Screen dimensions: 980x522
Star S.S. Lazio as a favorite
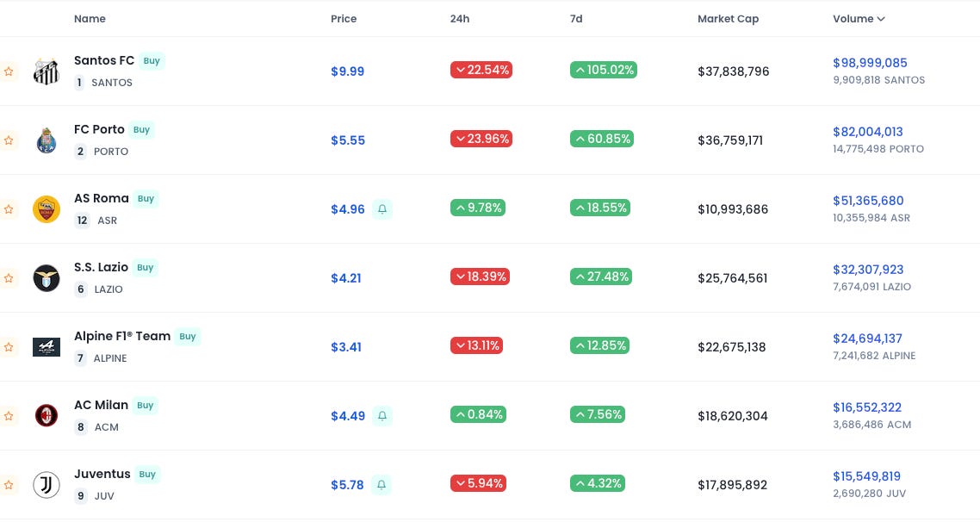click(9, 277)
